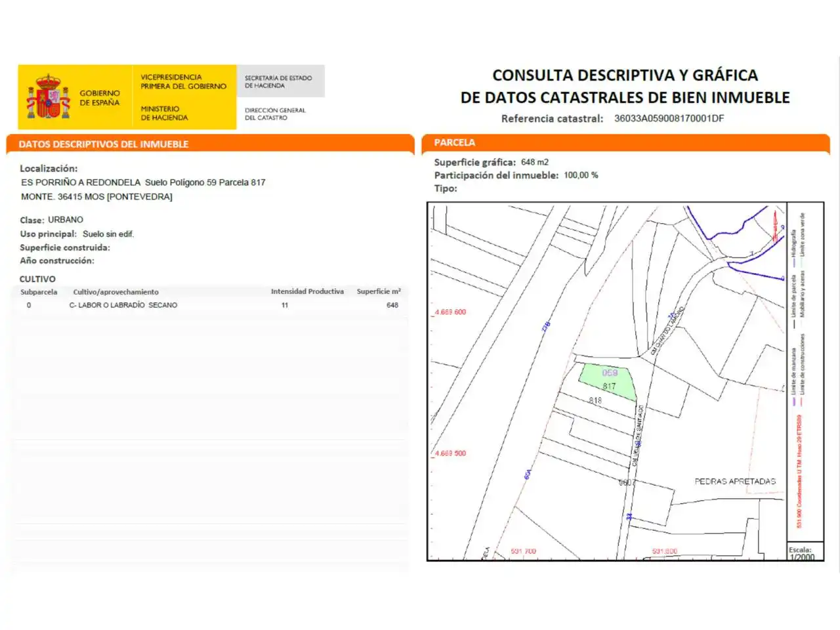Select parcel 818 on the map
This screenshot has width=840, height=630.
tap(595, 400)
